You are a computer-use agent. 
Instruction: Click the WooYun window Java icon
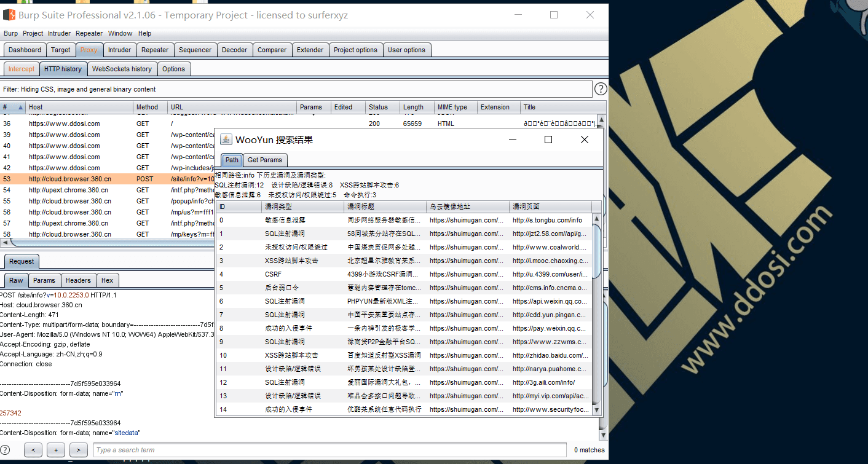(226, 140)
